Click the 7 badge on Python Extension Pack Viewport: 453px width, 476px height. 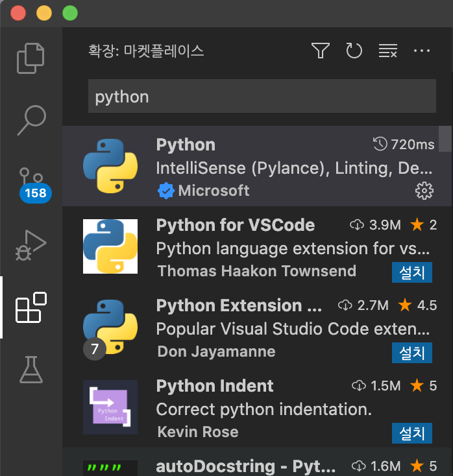[x=95, y=349]
